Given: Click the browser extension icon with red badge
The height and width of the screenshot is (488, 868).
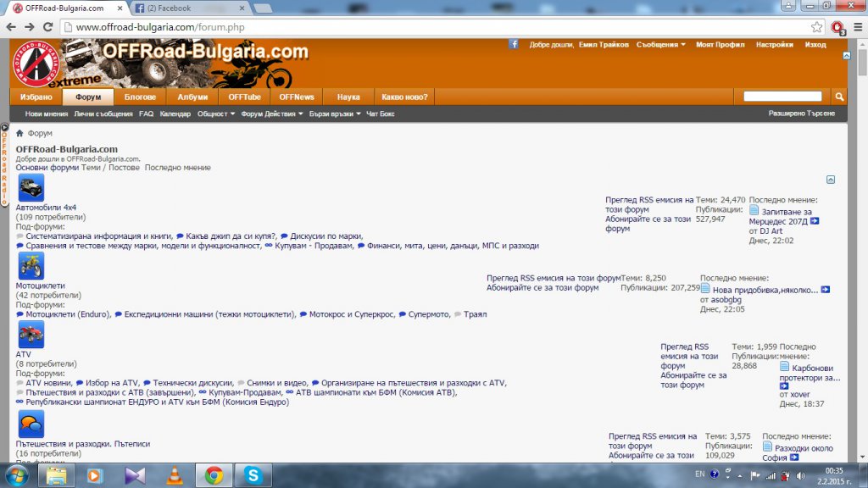Looking at the screenshot, I should coord(837,27).
